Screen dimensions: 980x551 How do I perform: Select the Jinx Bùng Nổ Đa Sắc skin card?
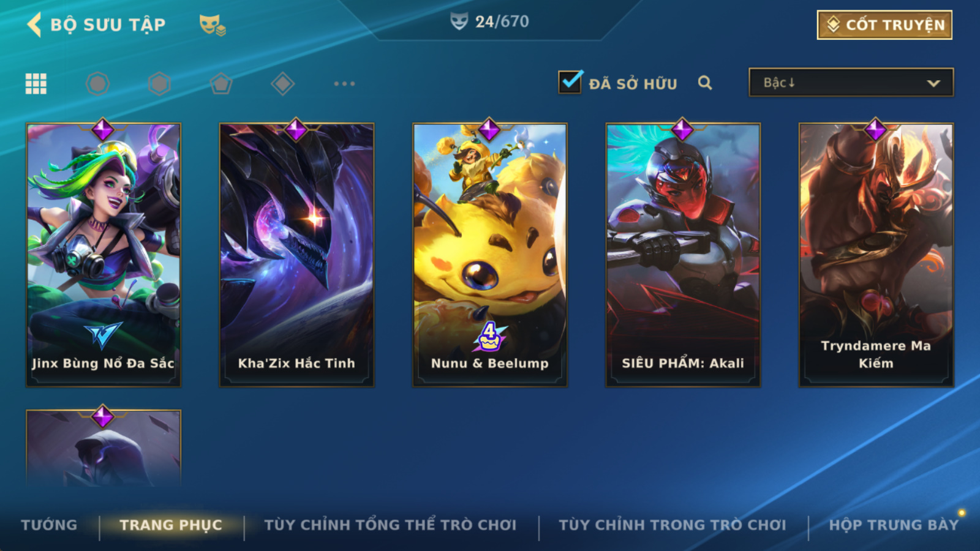tap(104, 255)
